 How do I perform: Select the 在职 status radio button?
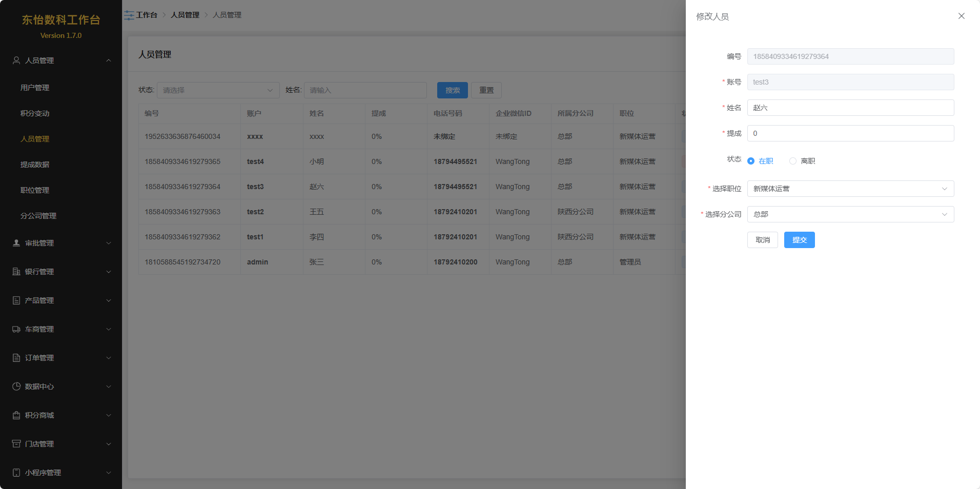751,161
